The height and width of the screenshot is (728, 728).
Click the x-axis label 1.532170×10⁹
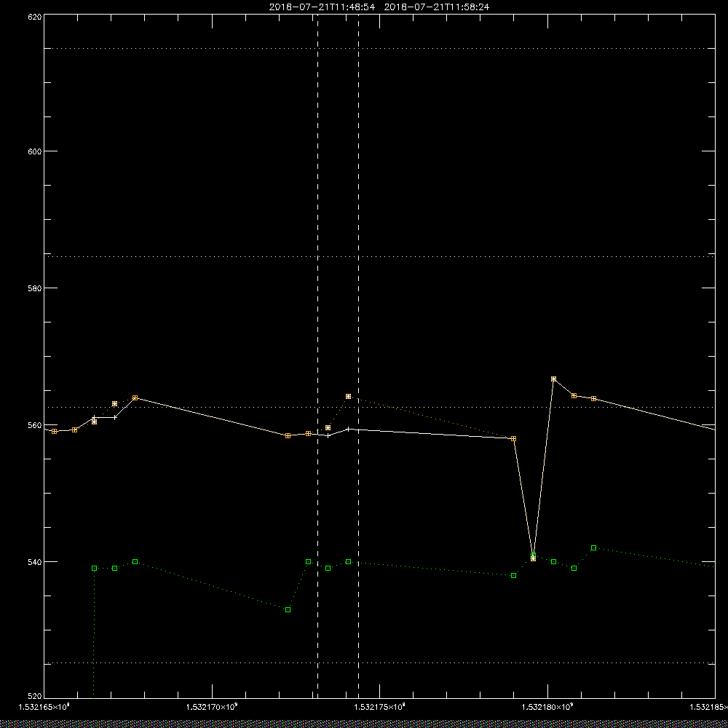click(212, 707)
